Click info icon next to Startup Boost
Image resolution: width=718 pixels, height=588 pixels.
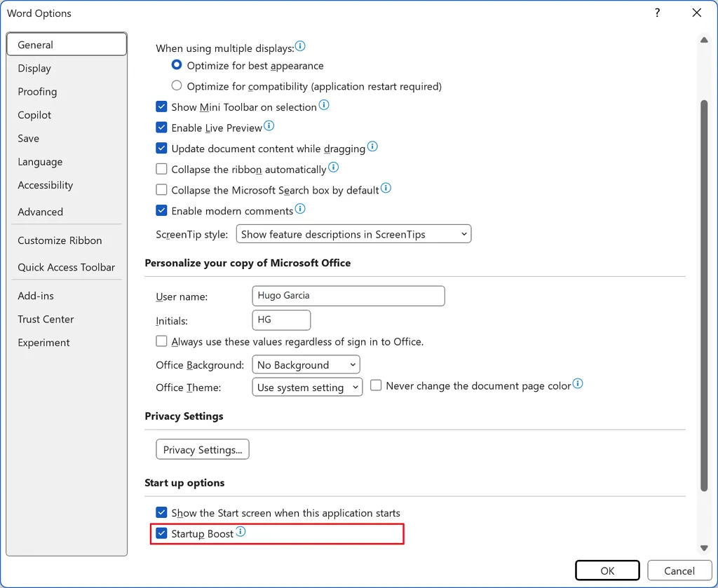pos(241,531)
